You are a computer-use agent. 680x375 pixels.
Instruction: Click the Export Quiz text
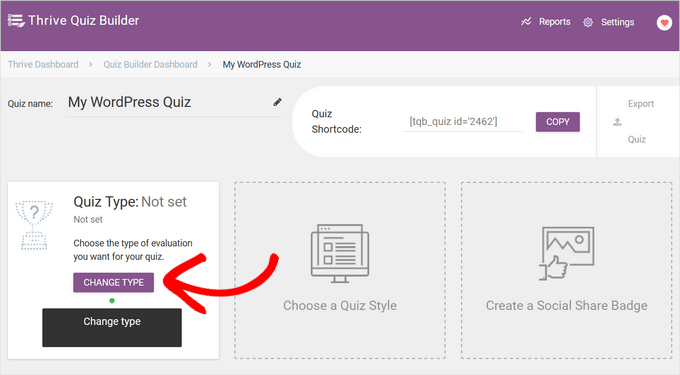point(640,121)
